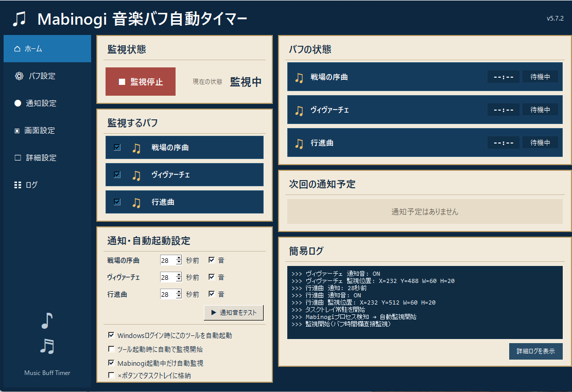This screenshot has width=572, height=392.
Task: Click the --:-- timer of 行進曲
Action: point(504,142)
